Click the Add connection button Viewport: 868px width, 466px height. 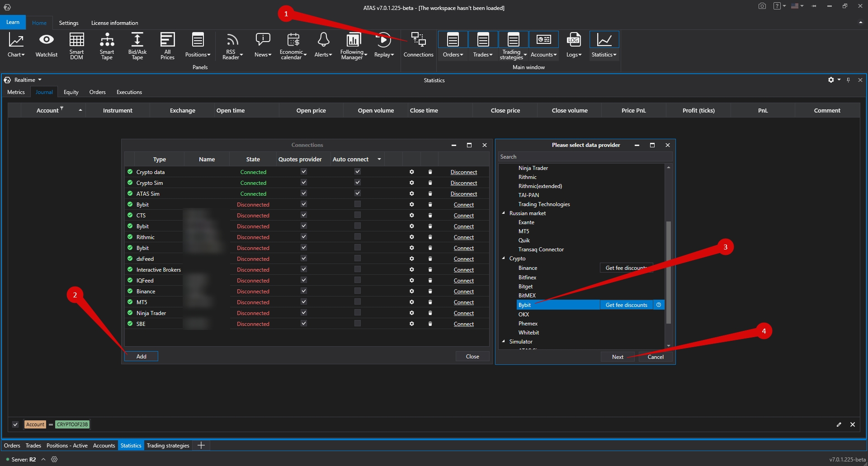[141, 357]
